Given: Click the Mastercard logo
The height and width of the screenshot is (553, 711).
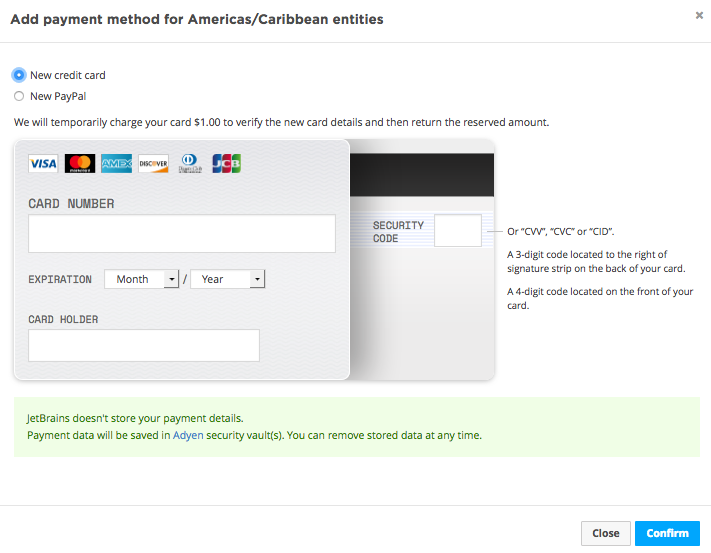Looking at the screenshot, I should pyautogui.click(x=80, y=163).
